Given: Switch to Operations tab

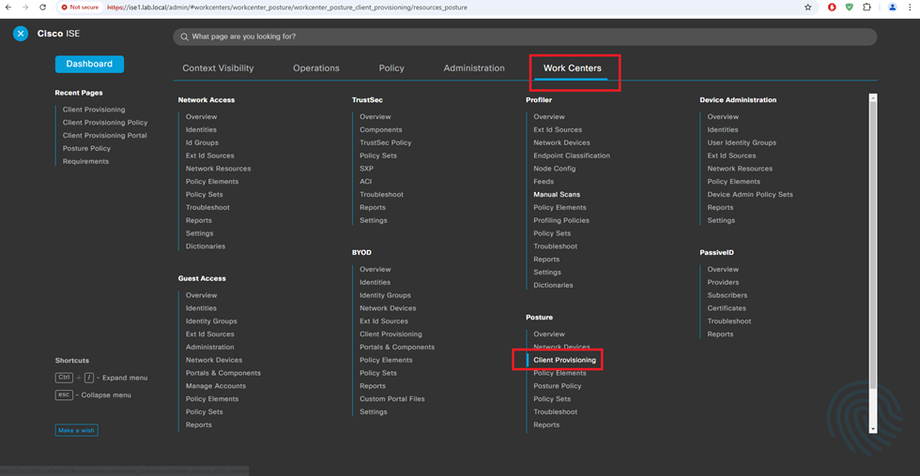Looking at the screenshot, I should pyautogui.click(x=316, y=68).
